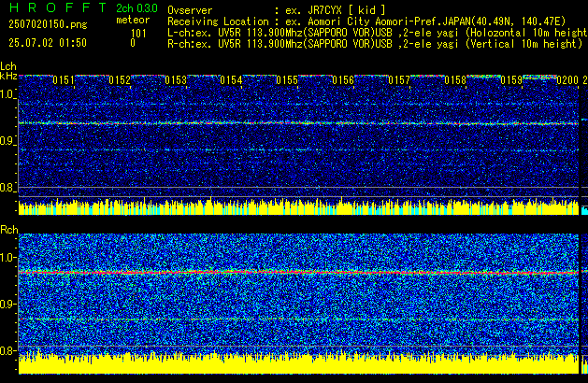
Task: Click the Lch channel label
Action: tap(8, 66)
